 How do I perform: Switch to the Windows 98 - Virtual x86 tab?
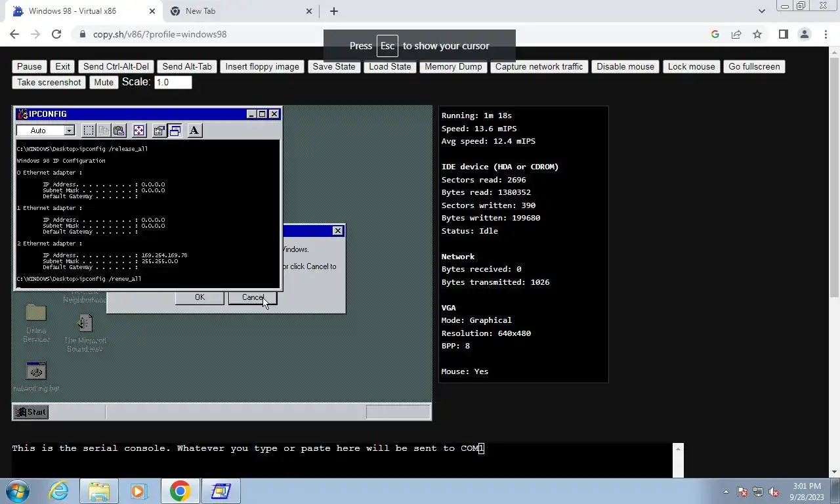85,11
